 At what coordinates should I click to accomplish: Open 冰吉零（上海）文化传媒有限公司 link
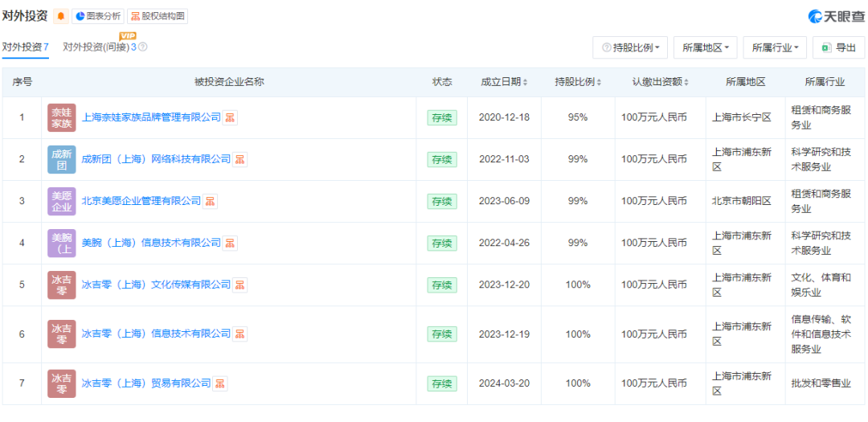[x=156, y=285]
